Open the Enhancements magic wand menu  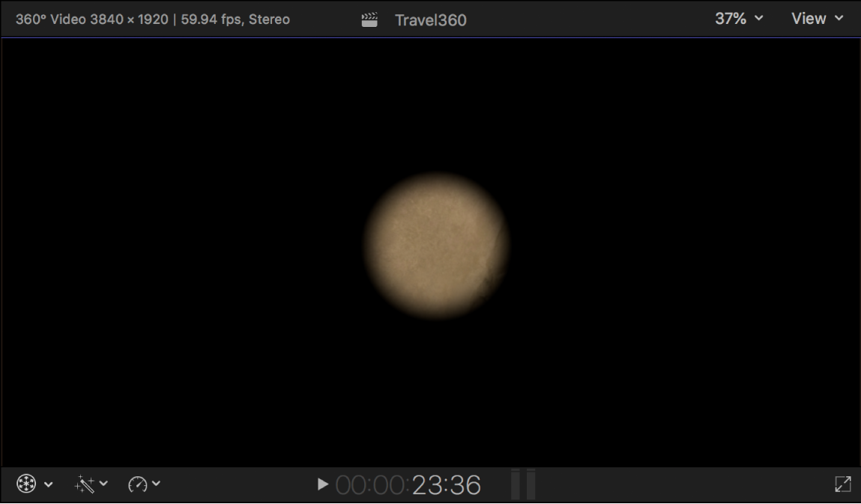click(x=85, y=484)
